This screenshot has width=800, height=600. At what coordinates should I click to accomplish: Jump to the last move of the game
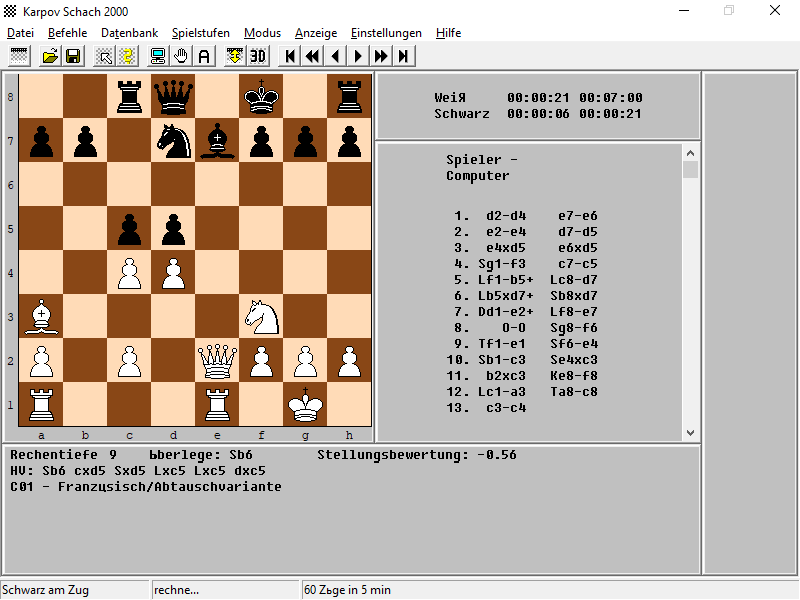coord(404,56)
